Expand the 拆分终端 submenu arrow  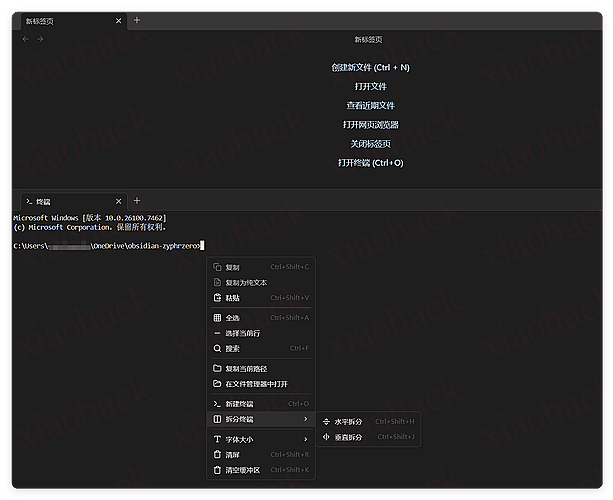(306, 419)
